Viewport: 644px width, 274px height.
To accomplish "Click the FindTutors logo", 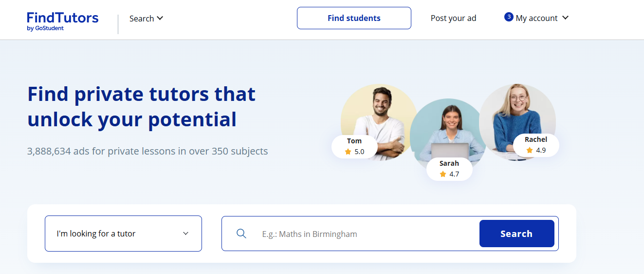I will point(63,21).
